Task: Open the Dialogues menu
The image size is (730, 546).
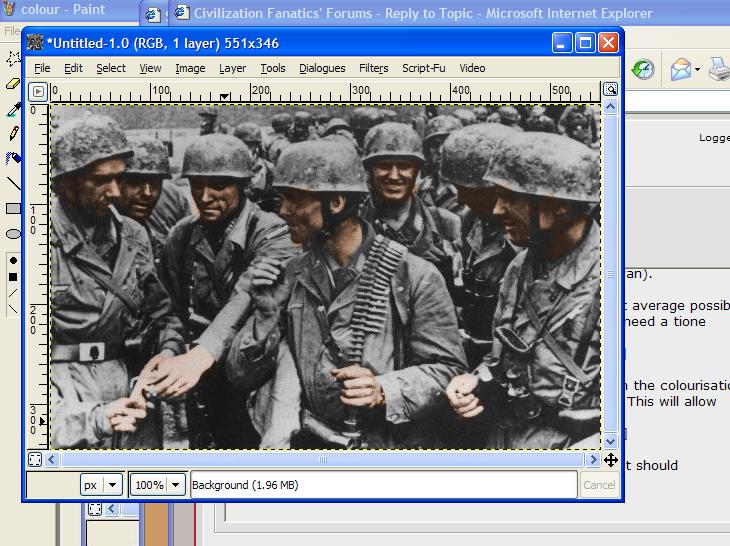Action: pyautogui.click(x=322, y=68)
